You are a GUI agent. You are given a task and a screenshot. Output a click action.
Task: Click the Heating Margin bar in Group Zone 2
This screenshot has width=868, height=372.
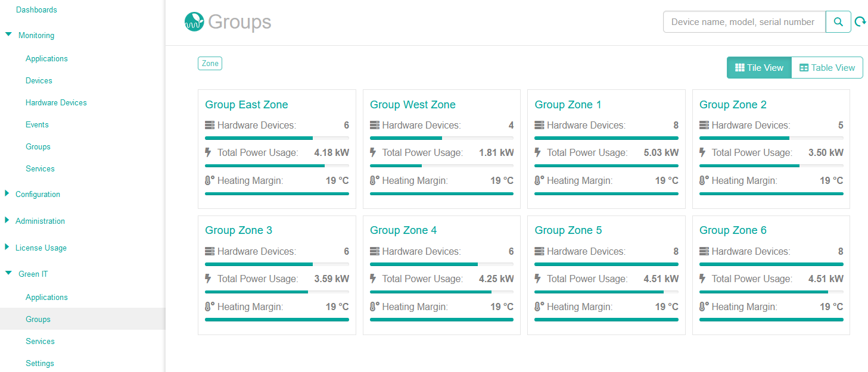point(770,193)
